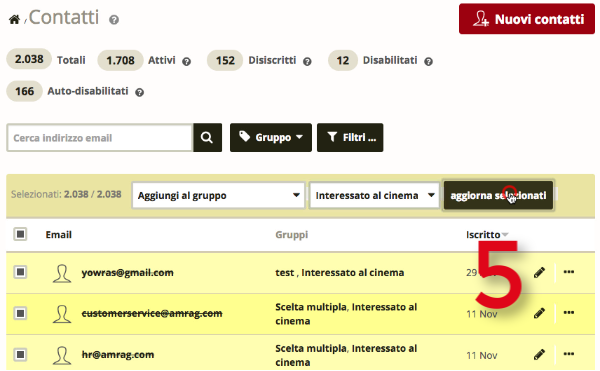Sort by the Email column header
Viewport: 600px width, 371px height.
point(59,235)
